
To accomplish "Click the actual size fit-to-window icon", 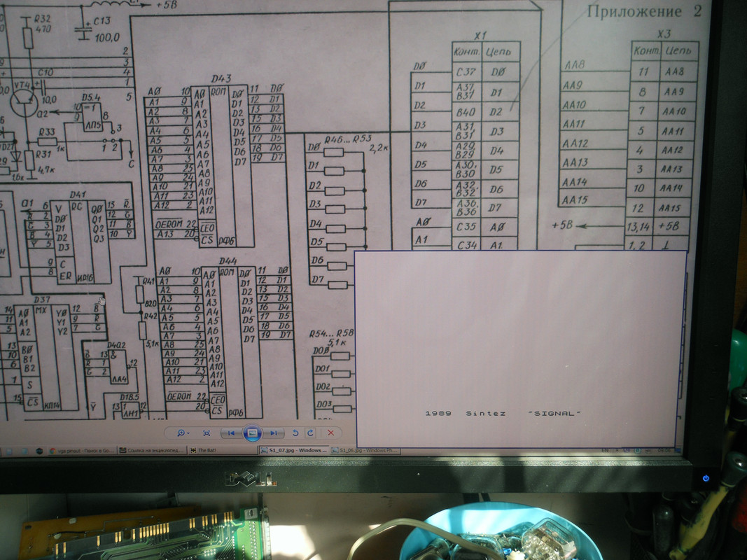I will click(x=207, y=433).
